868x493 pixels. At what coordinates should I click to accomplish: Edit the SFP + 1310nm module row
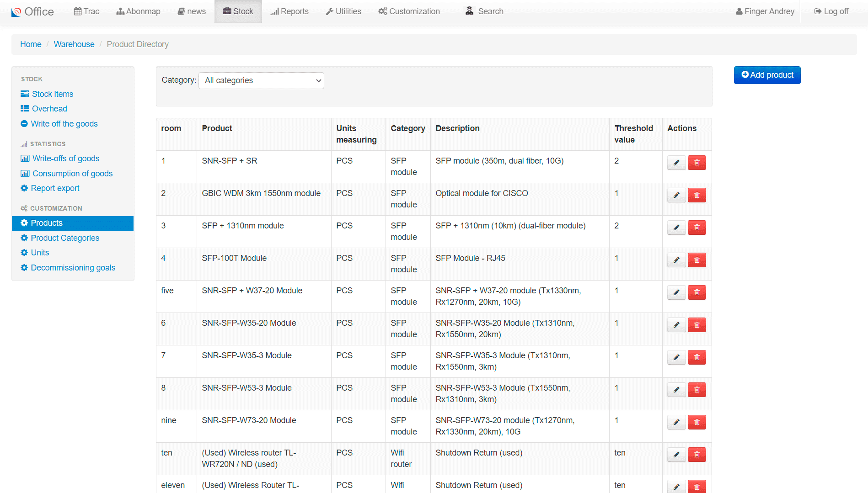pyautogui.click(x=676, y=228)
